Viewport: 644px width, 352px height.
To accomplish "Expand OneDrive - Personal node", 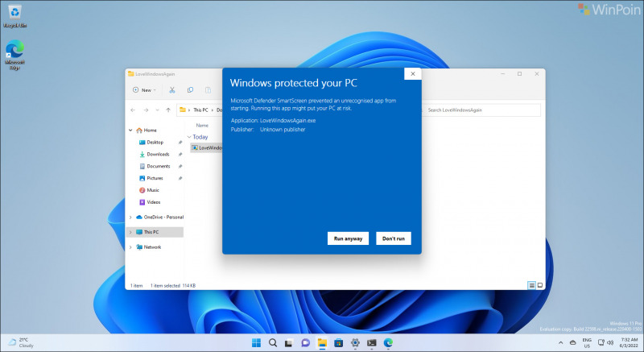I will tap(130, 217).
